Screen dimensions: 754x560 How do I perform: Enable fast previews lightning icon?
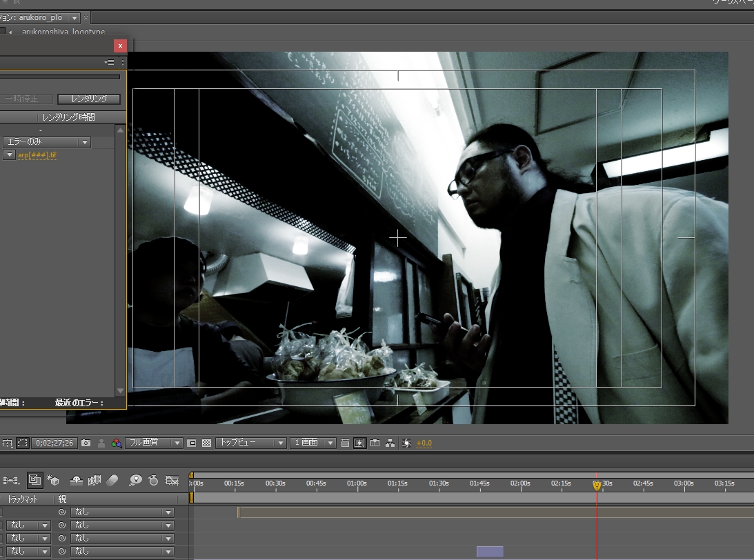click(x=359, y=443)
